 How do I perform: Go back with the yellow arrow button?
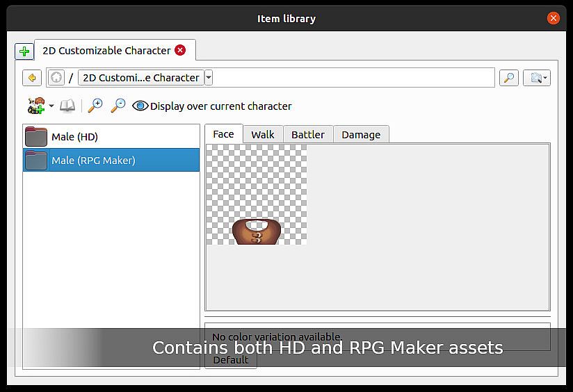tap(32, 78)
